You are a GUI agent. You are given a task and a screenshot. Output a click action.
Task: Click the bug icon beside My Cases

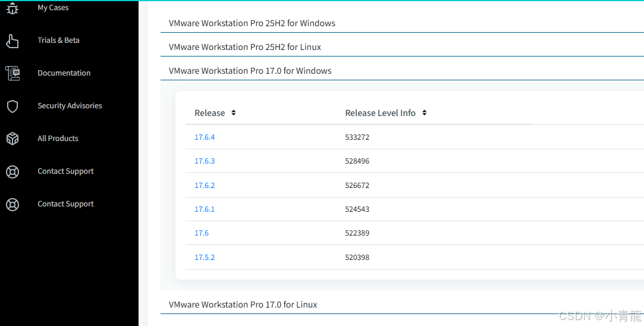point(12,8)
